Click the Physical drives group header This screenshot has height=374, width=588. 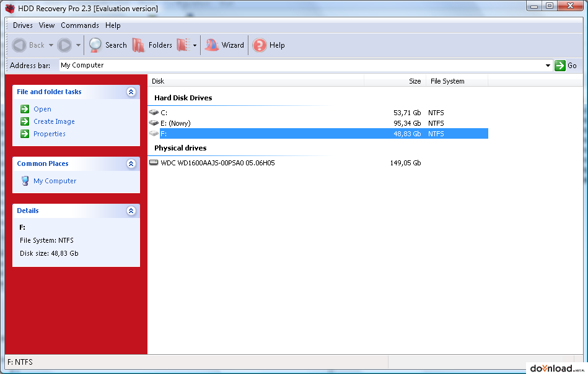[180, 148]
